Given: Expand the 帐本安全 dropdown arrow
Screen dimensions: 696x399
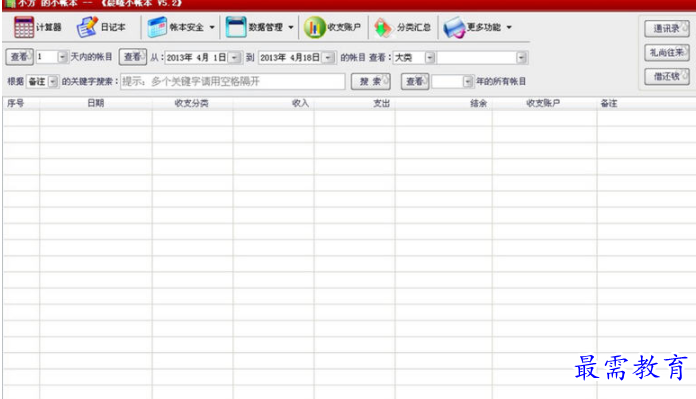Looking at the screenshot, I should [x=212, y=28].
